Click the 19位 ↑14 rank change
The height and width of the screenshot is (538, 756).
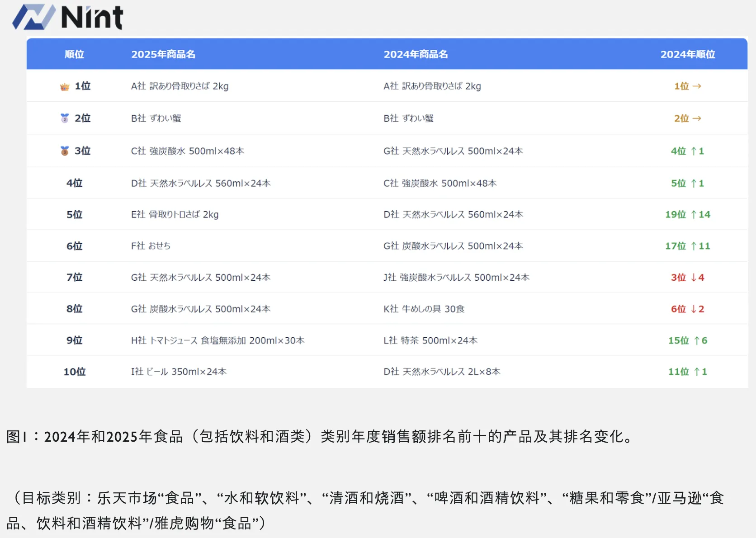pos(688,214)
